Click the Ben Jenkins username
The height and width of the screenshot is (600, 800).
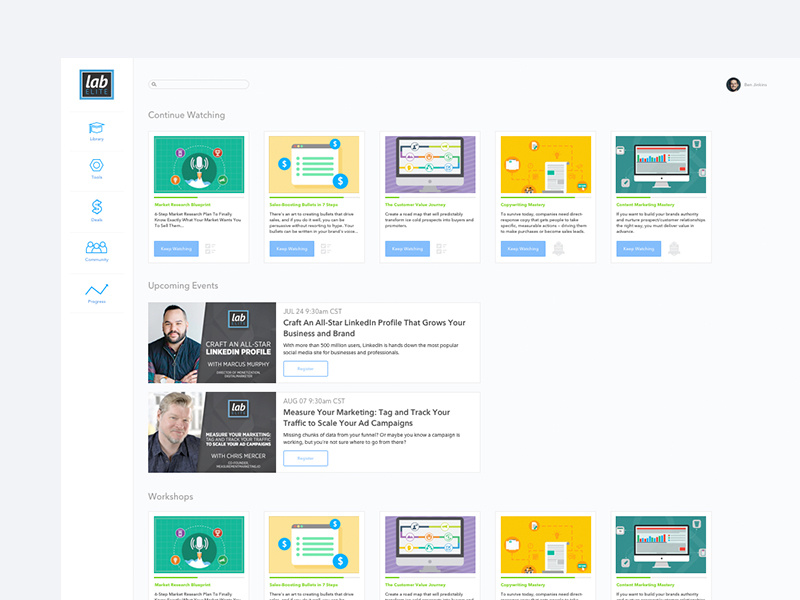click(x=755, y=85)
